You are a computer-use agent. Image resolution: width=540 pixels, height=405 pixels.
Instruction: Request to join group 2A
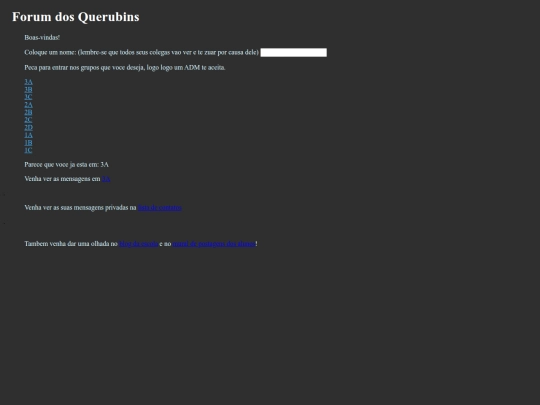tap(28, 104)
